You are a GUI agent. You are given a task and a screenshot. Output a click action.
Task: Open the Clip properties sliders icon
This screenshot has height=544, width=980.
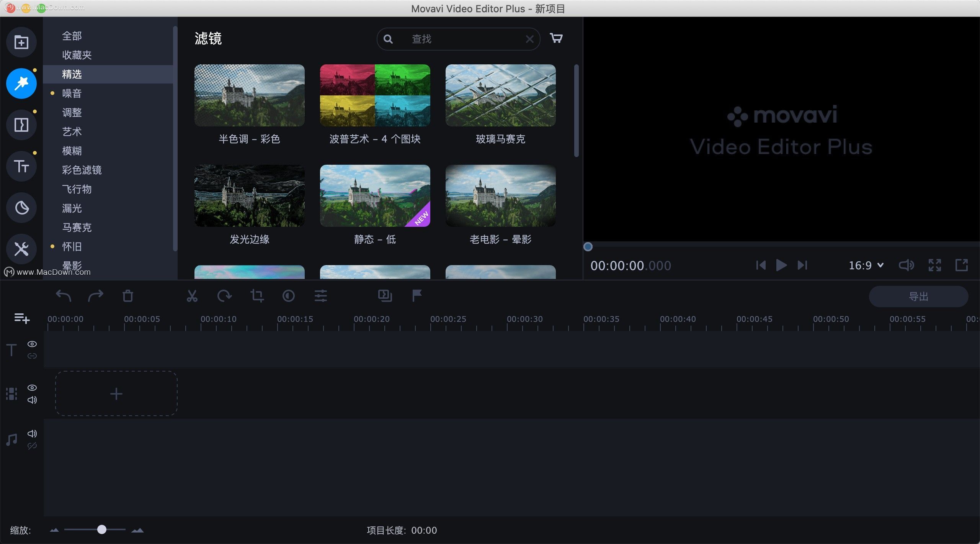coord(321,296)
